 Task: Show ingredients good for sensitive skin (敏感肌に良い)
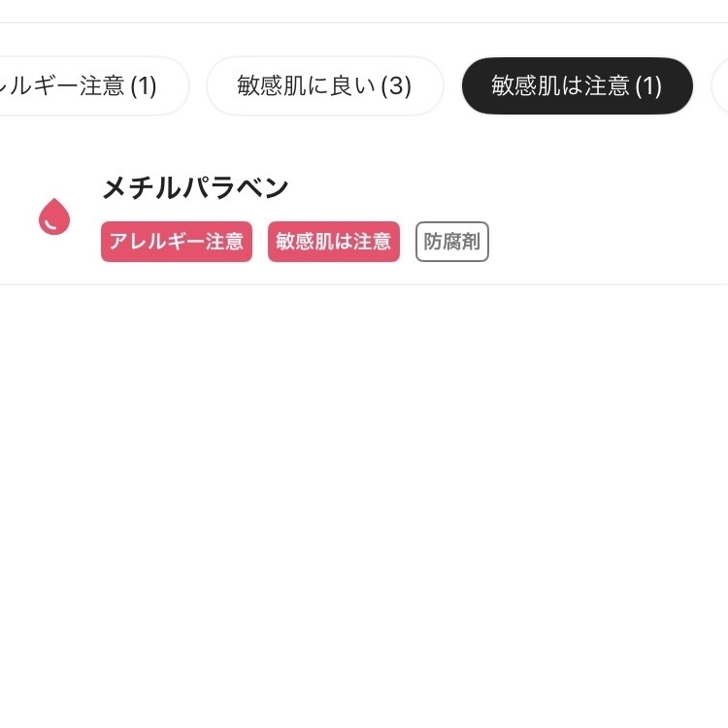coord(324,85)
